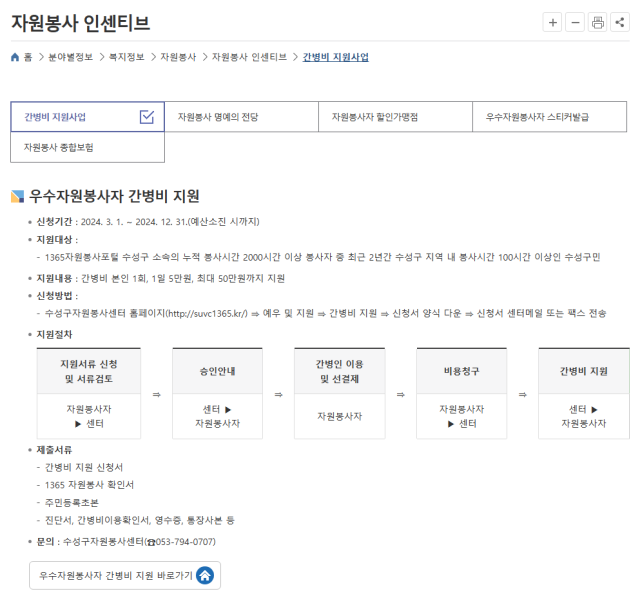The height and width of the screenshot is (596, 640).
Task: Click the zoom out minus icon
Action: pos(575,22)
